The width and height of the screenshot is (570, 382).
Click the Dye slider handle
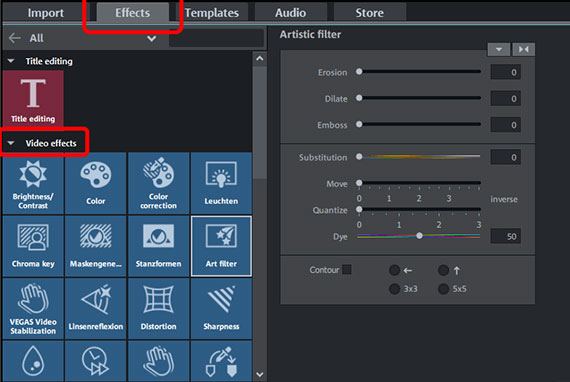pos(420,236)
